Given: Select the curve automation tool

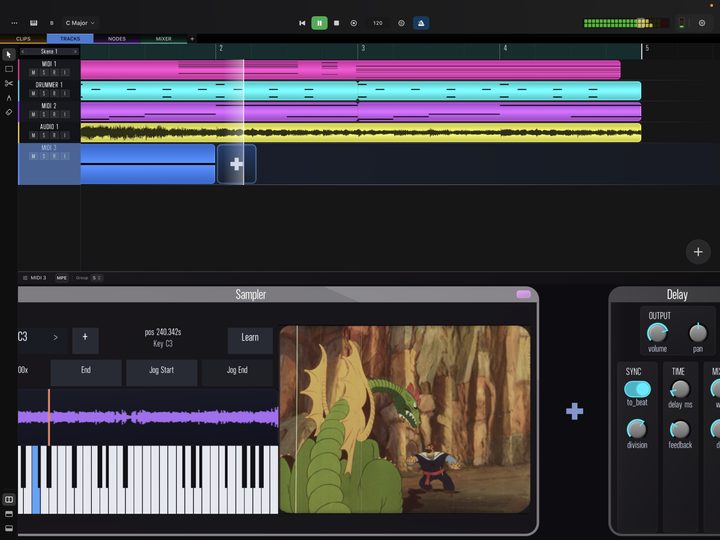Looking at the screenshot, I should [x=9, y=98].
